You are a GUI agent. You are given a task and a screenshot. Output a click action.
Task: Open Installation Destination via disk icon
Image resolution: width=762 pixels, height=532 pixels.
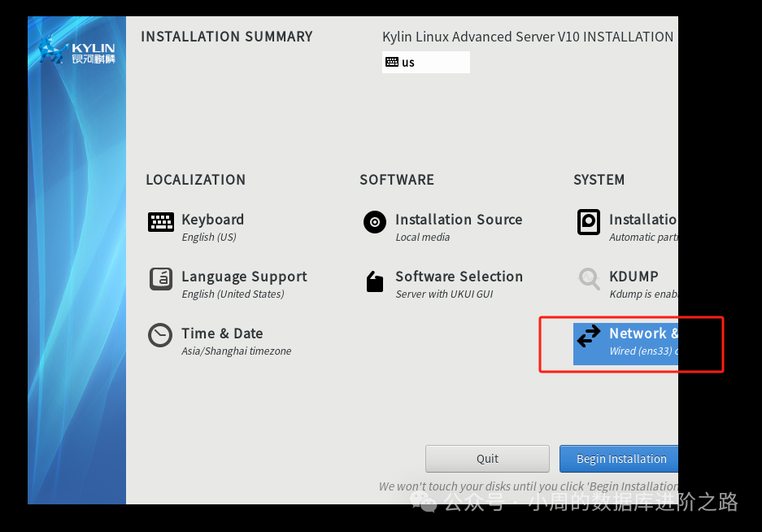point(588,221)
